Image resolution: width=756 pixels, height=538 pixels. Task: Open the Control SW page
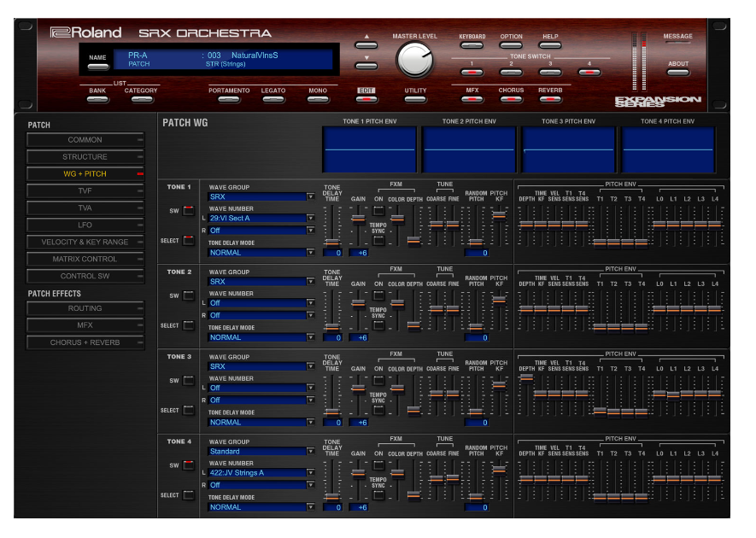pos(85,276)
